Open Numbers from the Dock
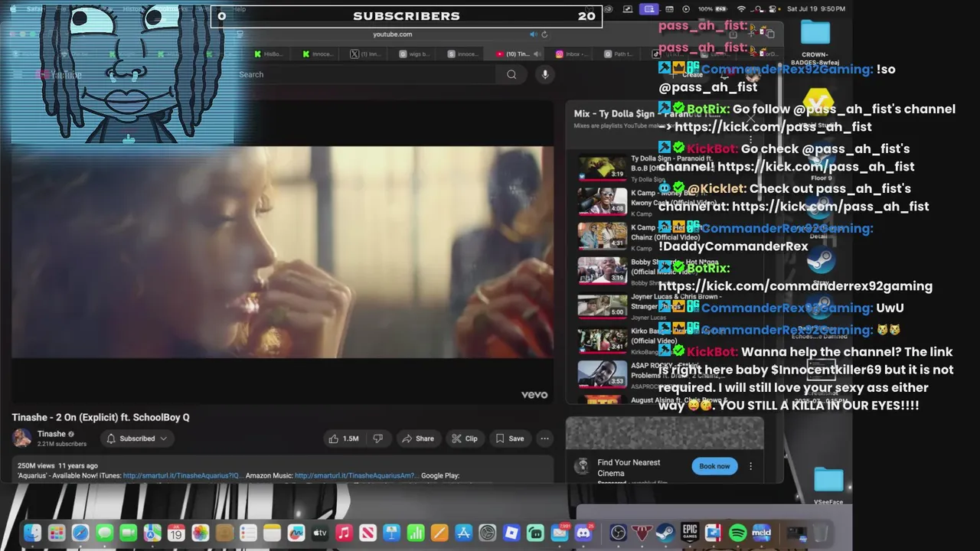This screenshot has height=551, width=980. tap(416, 533)
